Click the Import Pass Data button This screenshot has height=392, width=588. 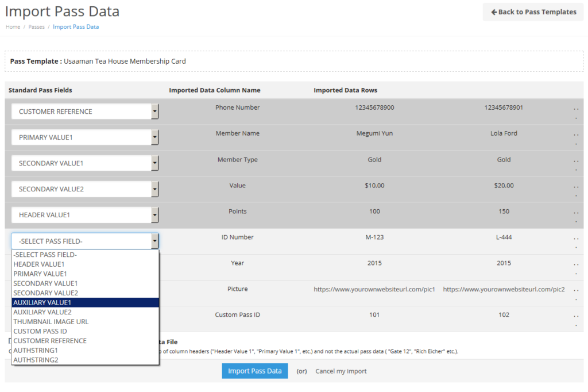click(x=254, y=371)
